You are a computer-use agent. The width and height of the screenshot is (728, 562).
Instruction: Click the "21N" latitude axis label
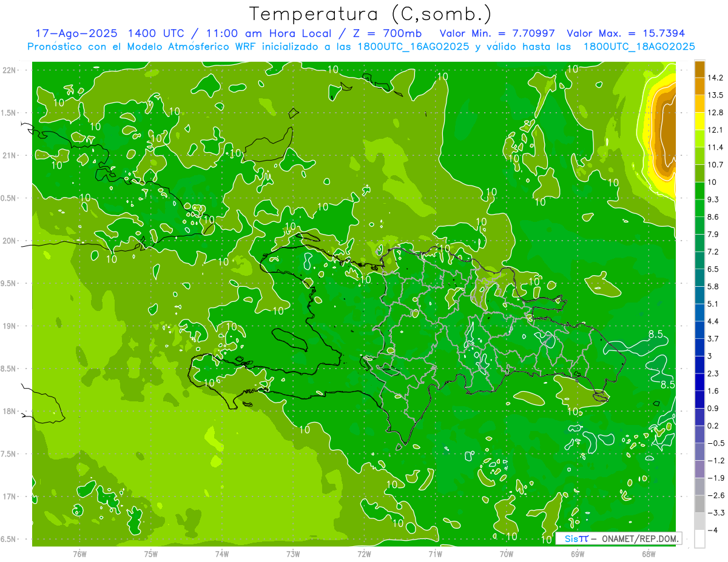point(9,156)
